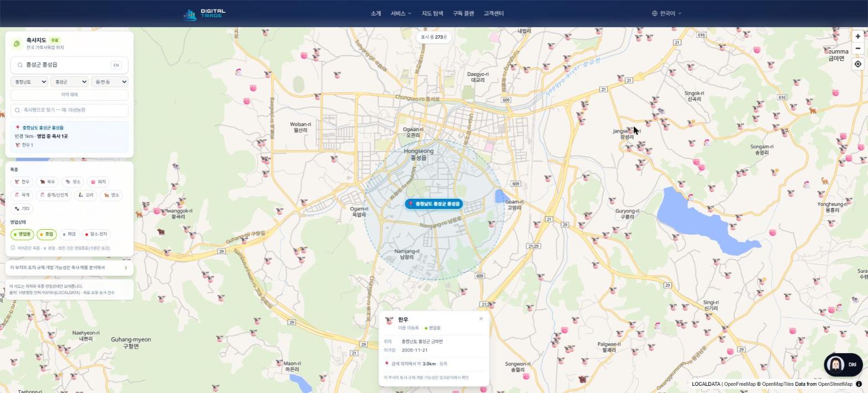Toggle the 돼지 species filter chip
Image resolution: width=868 pixels, height=393 pixels.
pyautogui.click(x=98, y=182)
